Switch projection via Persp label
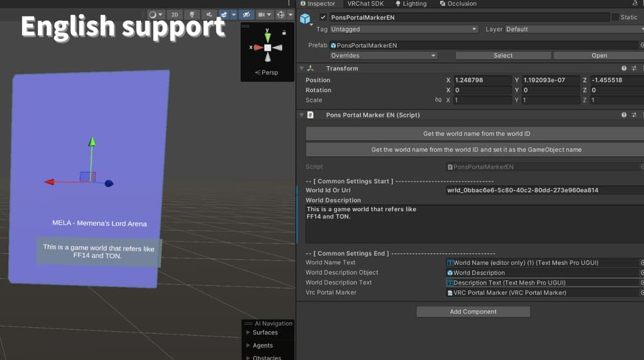 tap(267, 72)
